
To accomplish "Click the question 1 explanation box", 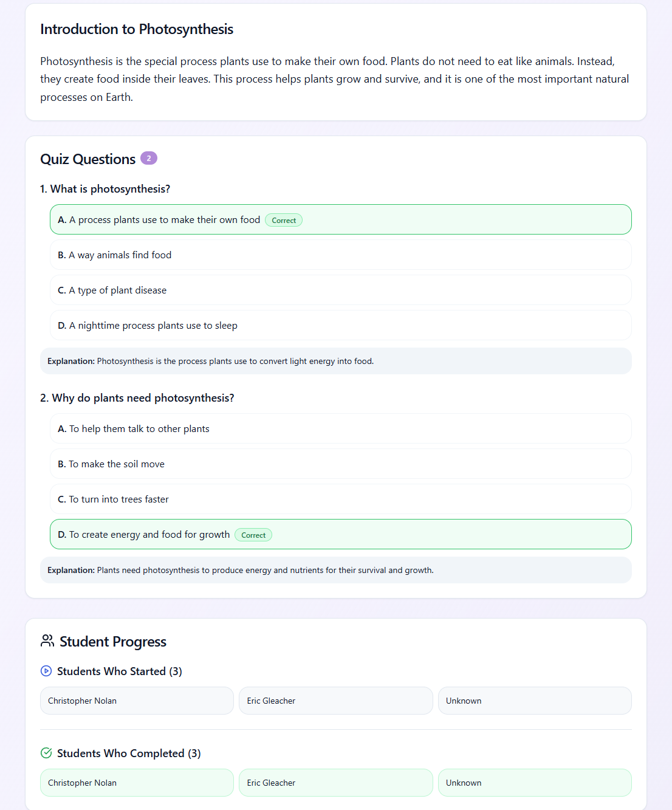I will tap(335, 361).
